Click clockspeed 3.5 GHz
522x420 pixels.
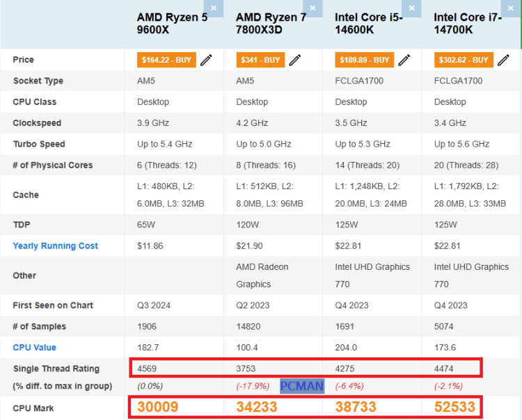point(351,123)
